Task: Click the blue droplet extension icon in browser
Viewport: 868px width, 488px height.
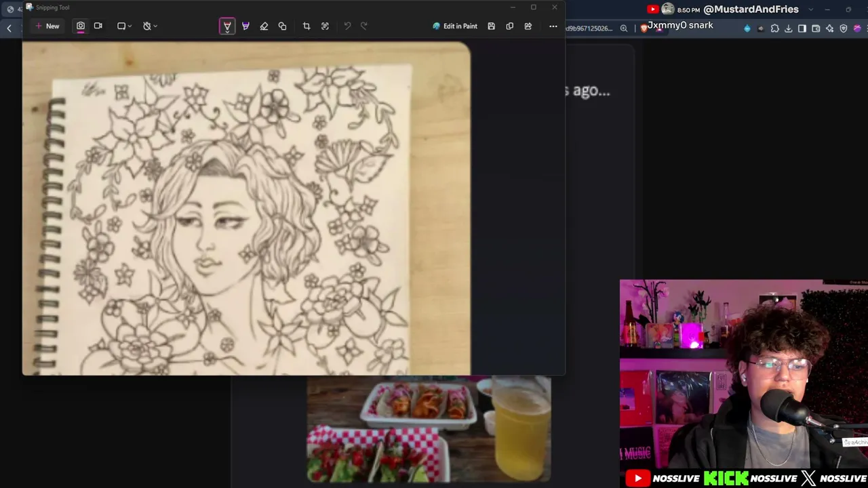Action: pos(747,28)
